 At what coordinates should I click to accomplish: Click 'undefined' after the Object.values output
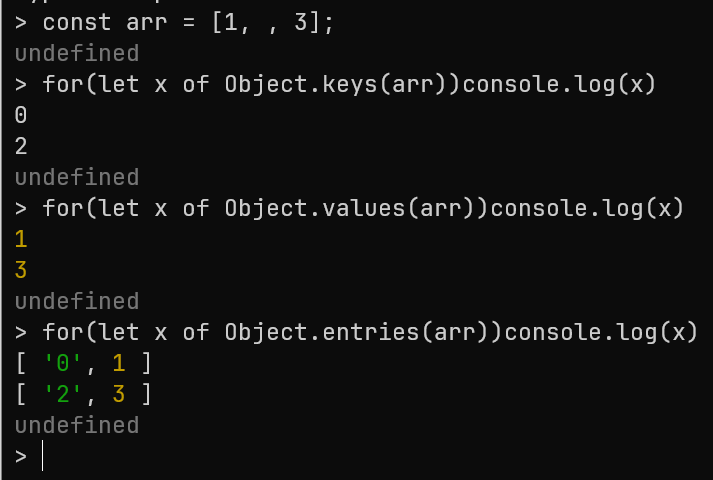coord(76,302)
